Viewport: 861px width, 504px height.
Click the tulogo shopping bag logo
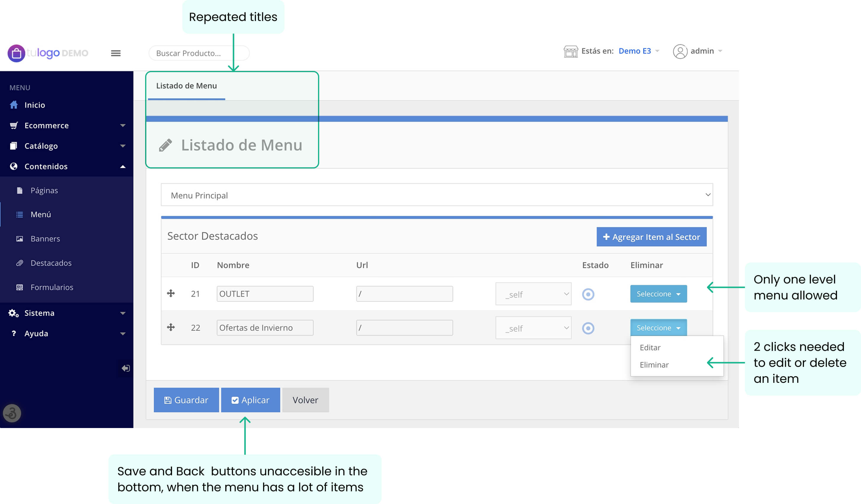coord(16,53)
